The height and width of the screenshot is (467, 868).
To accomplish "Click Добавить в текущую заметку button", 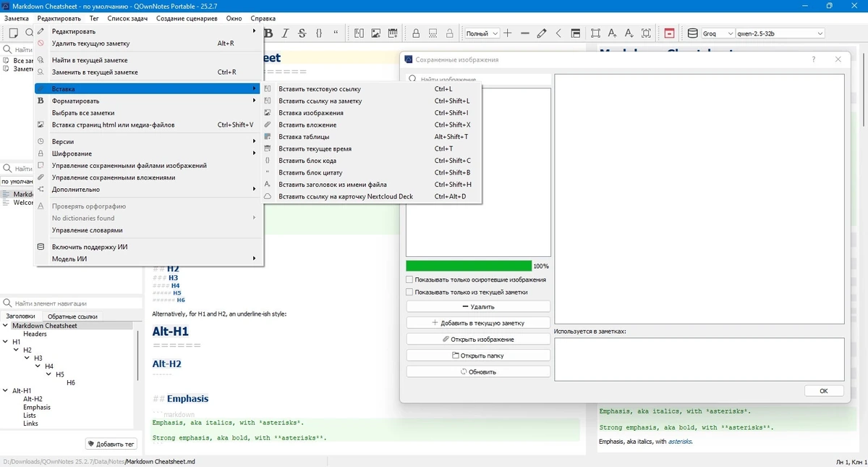I will (478, 323).
